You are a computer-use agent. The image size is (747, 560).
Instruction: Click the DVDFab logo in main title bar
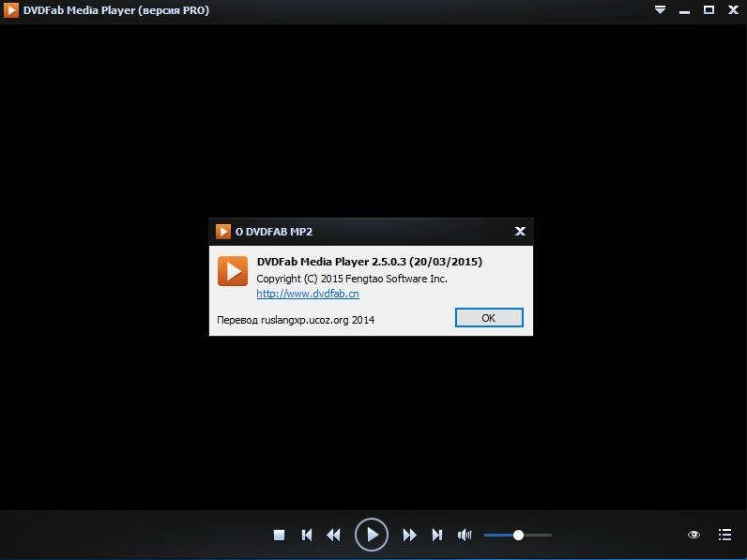pos(11,10)
